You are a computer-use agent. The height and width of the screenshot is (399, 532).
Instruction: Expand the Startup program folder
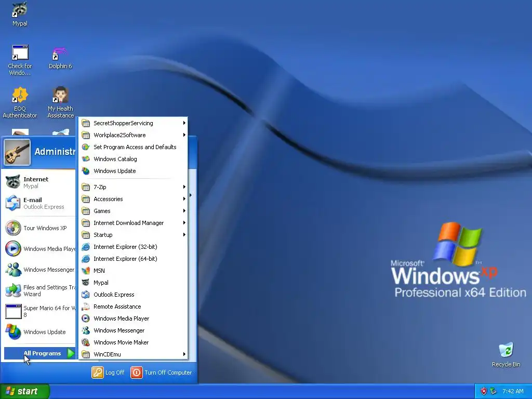point(134,235)
